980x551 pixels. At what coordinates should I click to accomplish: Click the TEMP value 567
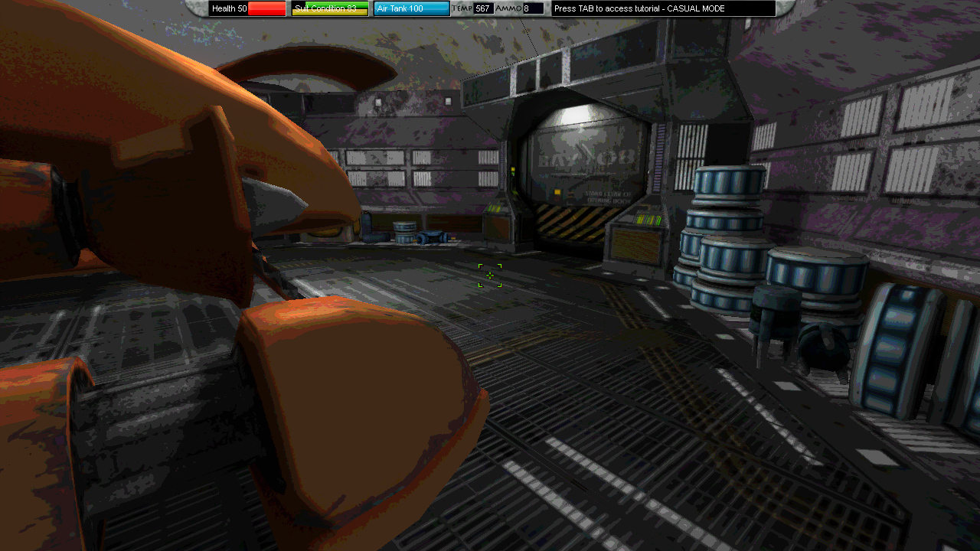[x=483, y=8]
